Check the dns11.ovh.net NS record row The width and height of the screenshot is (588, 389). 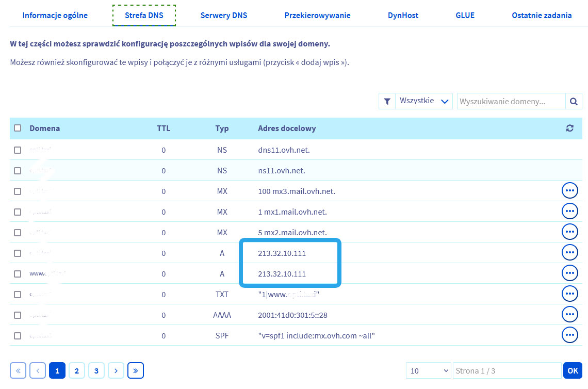point(18,150)
